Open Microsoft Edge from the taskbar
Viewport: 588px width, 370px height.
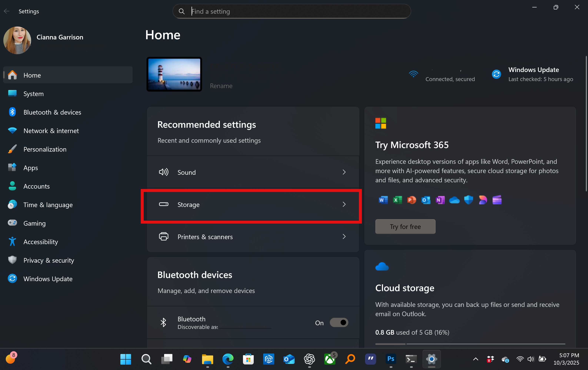click(x=228, y=359)
